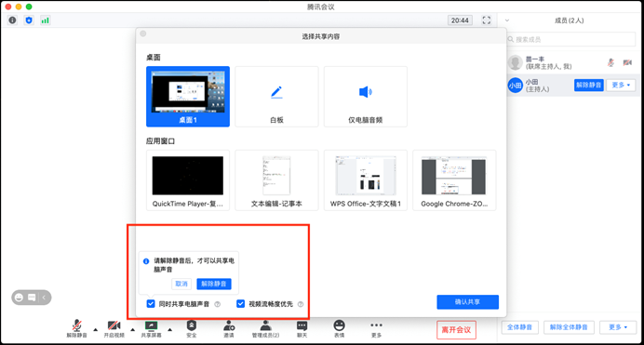Open 更多 dropdown at members panel bottom
The image size is (644, 345).
(x=618, y=327)
